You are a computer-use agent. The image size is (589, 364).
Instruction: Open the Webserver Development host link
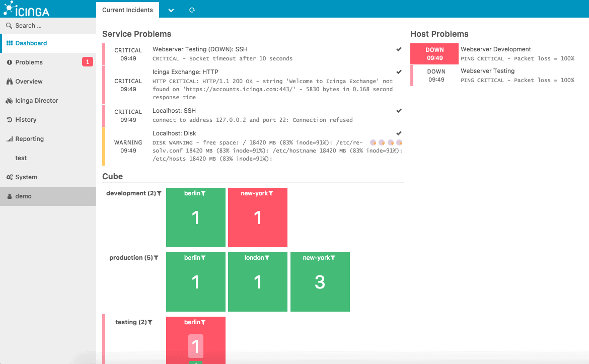coord(495,49)
